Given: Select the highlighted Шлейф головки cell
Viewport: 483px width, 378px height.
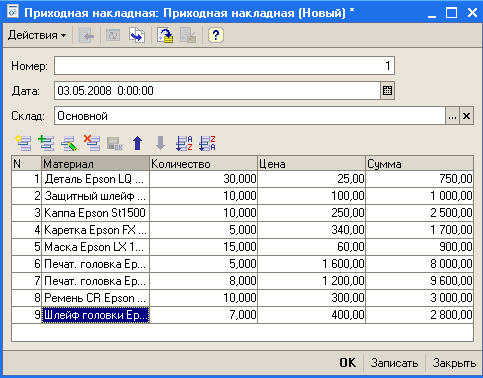Looking at the screenshot, I should [x=95, y=315].
